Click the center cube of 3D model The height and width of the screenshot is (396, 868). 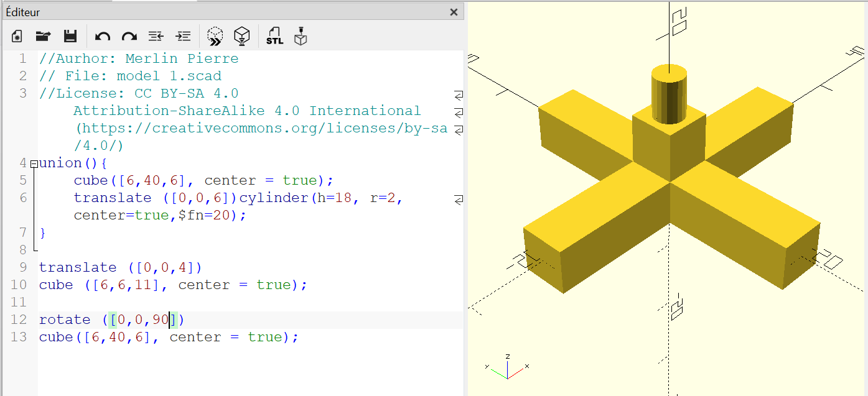pos(670,147)
